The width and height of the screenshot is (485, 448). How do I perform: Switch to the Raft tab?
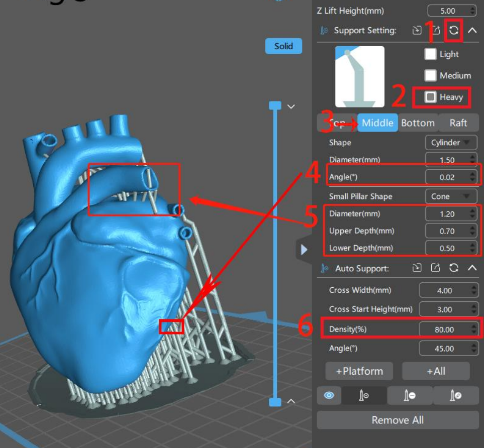458,123
